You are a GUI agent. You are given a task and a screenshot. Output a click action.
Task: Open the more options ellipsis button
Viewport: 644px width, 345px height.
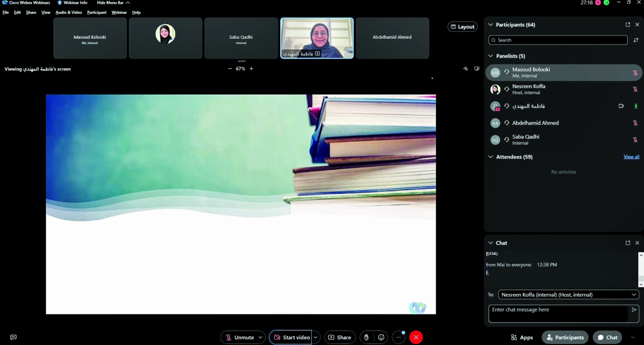(x=399, y=337)
